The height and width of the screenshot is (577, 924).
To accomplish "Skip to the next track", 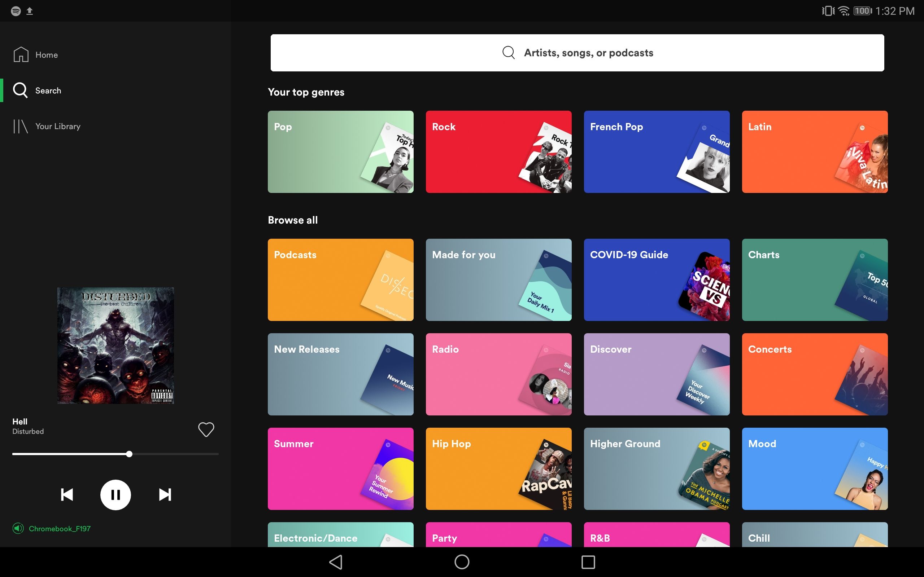I will tap(165, 494).
